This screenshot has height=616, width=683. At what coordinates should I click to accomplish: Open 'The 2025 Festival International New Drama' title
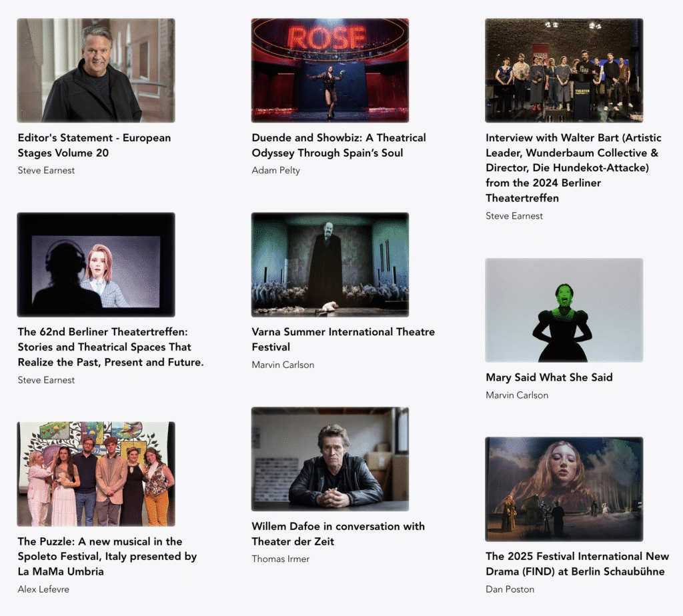pyautogui.click(x=577, y=564)
